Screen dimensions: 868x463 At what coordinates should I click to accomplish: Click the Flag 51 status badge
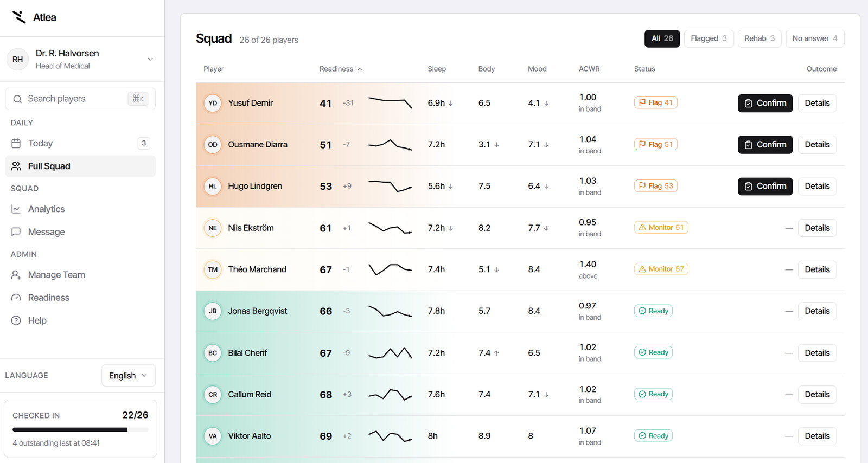click(656, 144)
